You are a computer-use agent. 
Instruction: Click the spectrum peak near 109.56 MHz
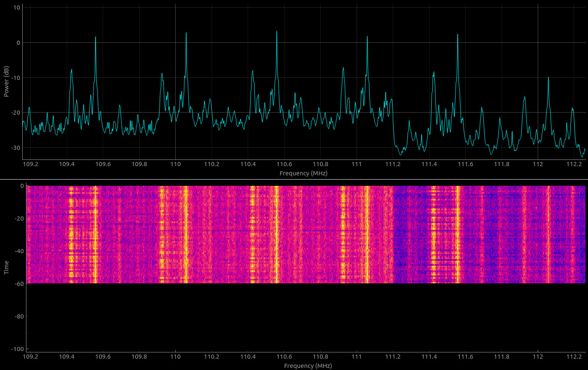click(96, 37)
